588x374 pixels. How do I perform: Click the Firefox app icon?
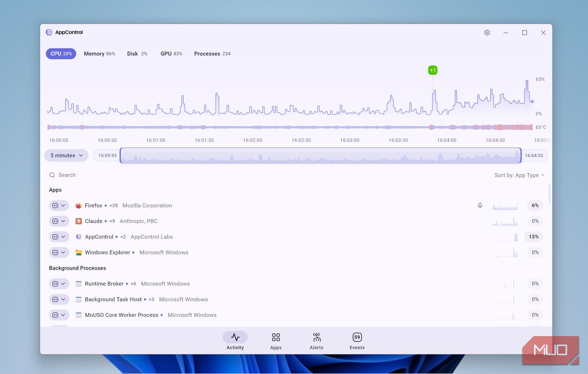78,206
